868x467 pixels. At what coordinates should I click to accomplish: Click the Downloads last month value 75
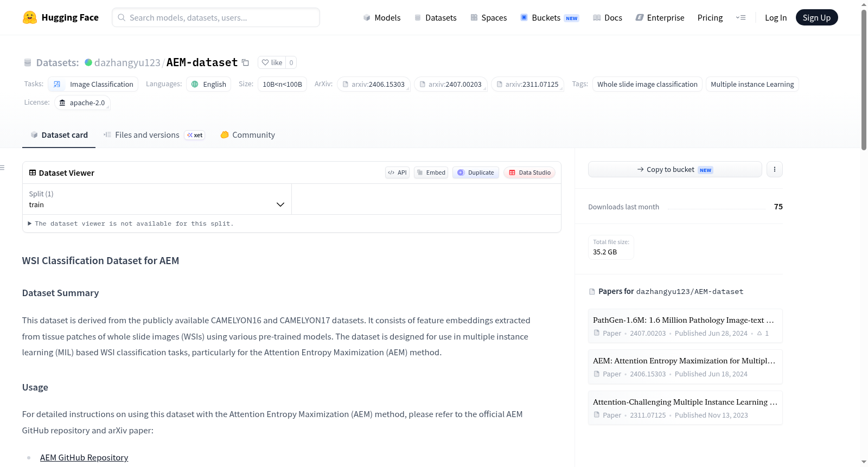pos(778,207)
